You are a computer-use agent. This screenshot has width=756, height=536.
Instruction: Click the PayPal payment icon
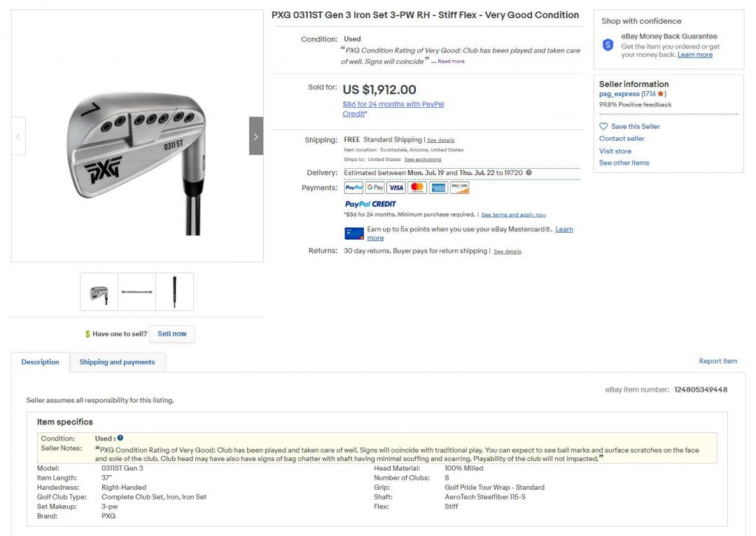353,188
